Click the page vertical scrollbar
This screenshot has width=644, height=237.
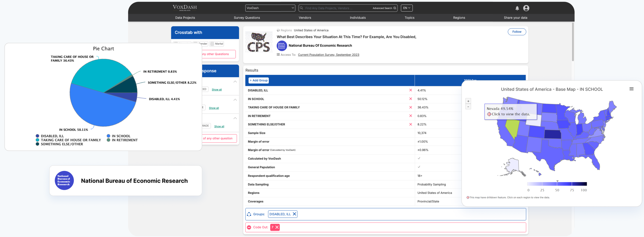pos(573,42)
